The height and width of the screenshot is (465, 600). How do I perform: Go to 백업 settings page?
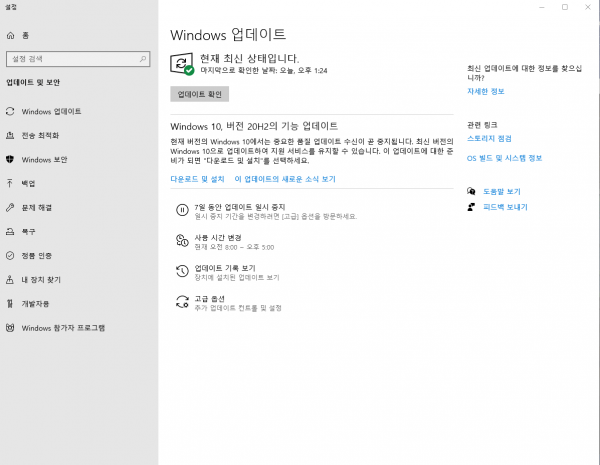click(x=79, y=183)
